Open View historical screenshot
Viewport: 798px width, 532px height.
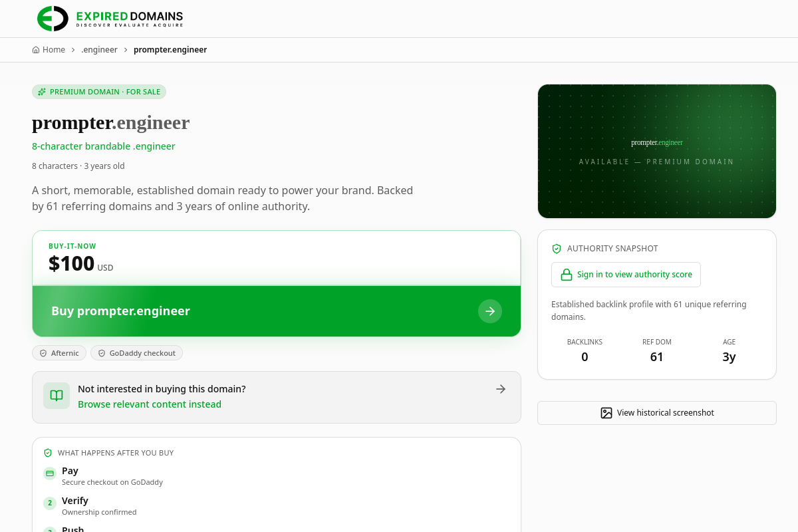(657, 413)
